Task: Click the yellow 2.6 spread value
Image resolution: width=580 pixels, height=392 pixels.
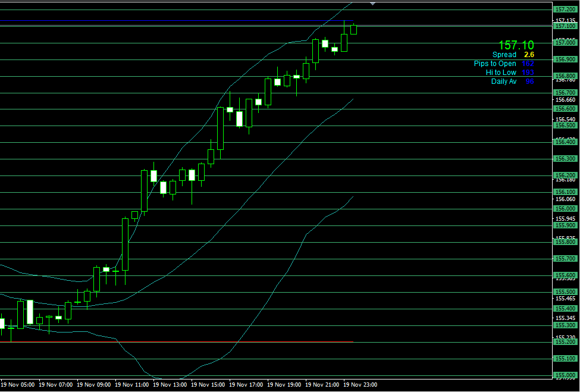Action: click(529, 55)
